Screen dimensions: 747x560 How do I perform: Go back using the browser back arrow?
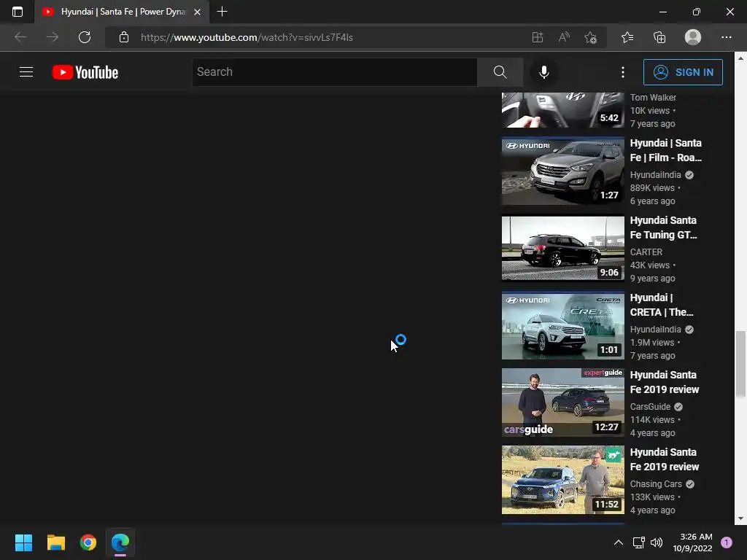(20, 37)
